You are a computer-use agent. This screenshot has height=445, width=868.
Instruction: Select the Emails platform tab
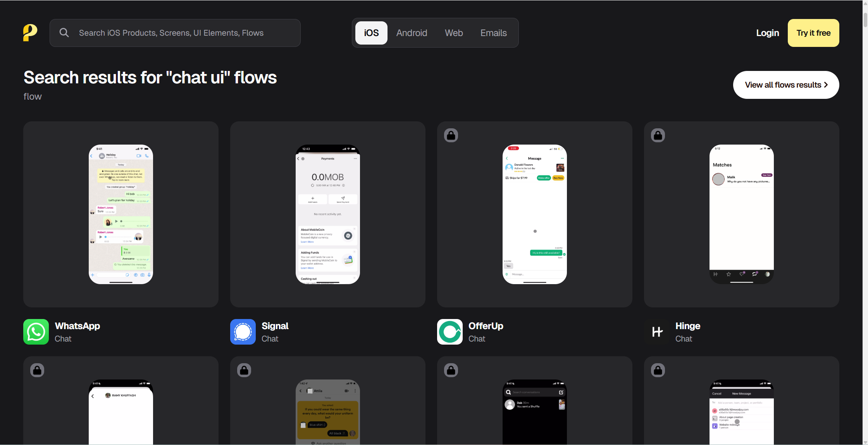click(493, 33)
